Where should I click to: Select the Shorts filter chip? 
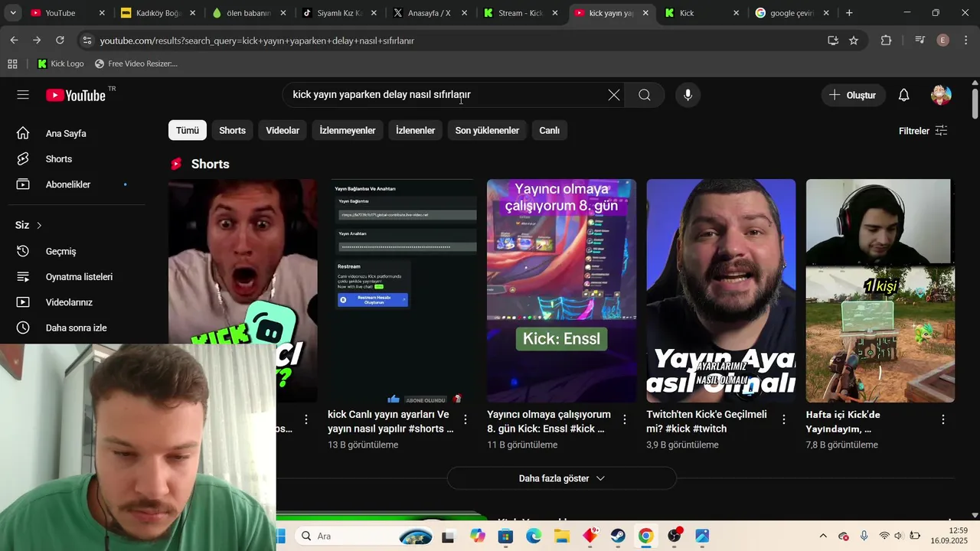pos(233,130)
